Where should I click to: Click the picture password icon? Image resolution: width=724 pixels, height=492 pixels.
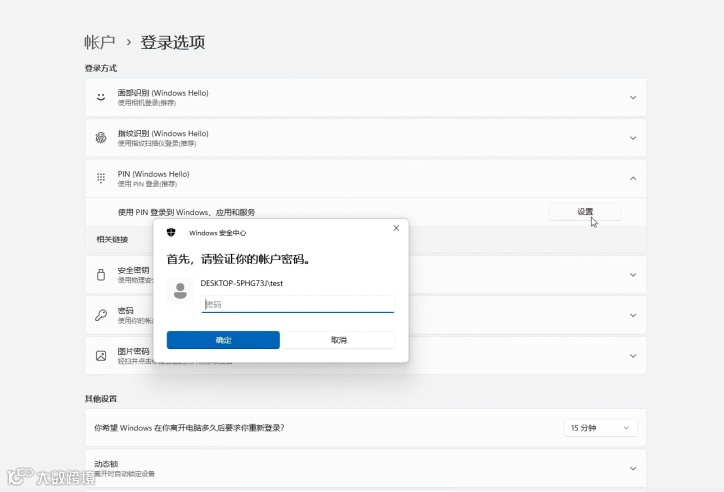pyautogui.click(x=101, y=356)
